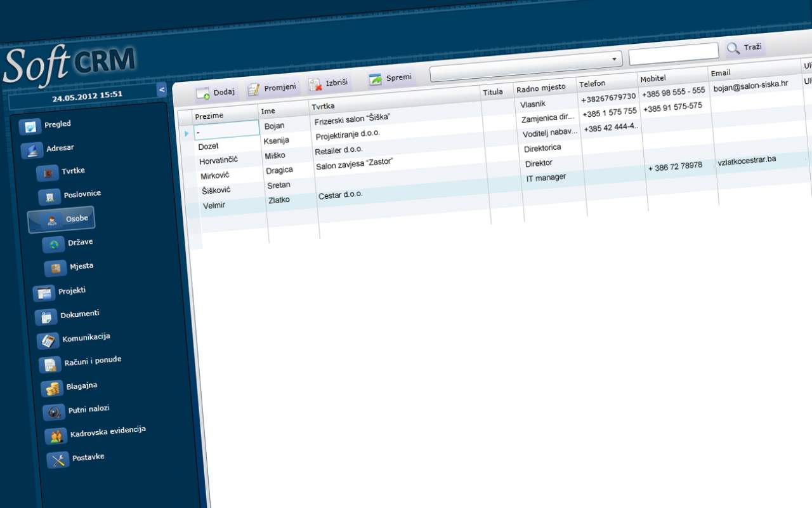Viewport: 812px width, 508px height.
Task: Click the Mjesta places icon
Action: (55, 268)
